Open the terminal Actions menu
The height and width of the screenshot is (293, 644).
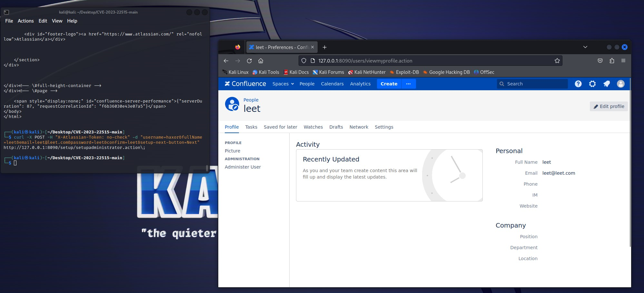26,21
